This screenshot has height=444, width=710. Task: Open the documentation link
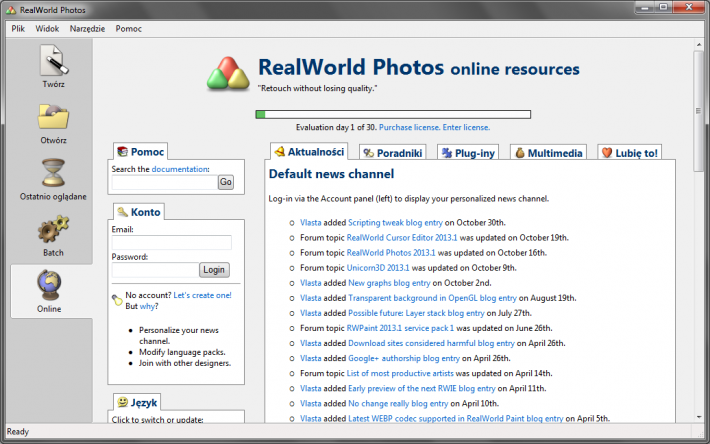pyautogui.click(x=180, y=169)
